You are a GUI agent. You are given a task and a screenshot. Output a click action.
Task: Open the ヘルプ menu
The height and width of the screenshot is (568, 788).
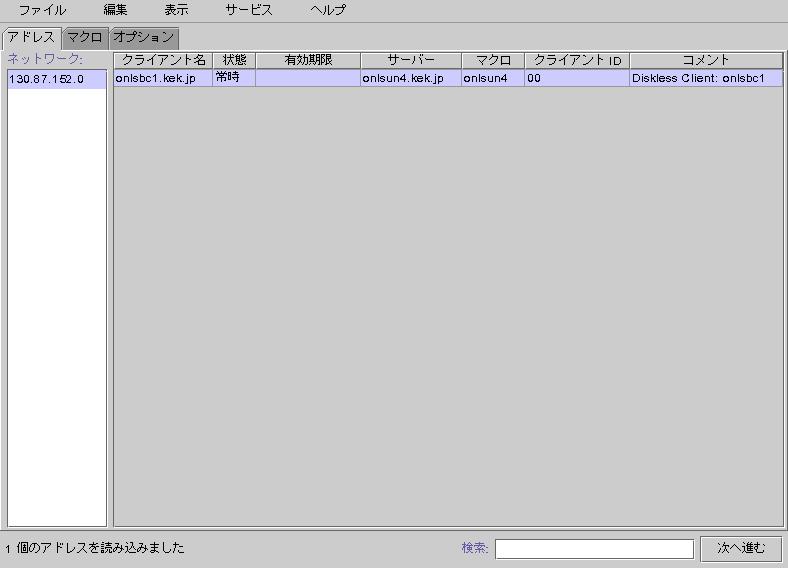pos(328,10)
